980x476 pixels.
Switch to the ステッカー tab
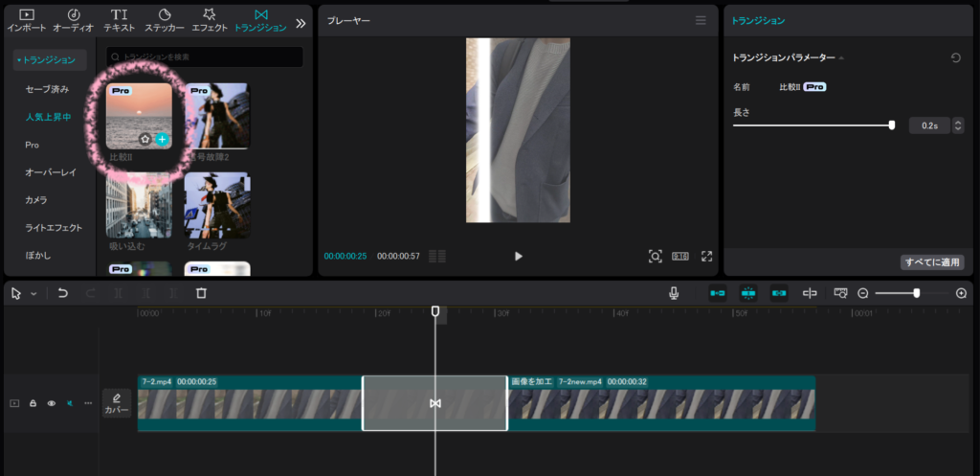click(x=165, y=21)
